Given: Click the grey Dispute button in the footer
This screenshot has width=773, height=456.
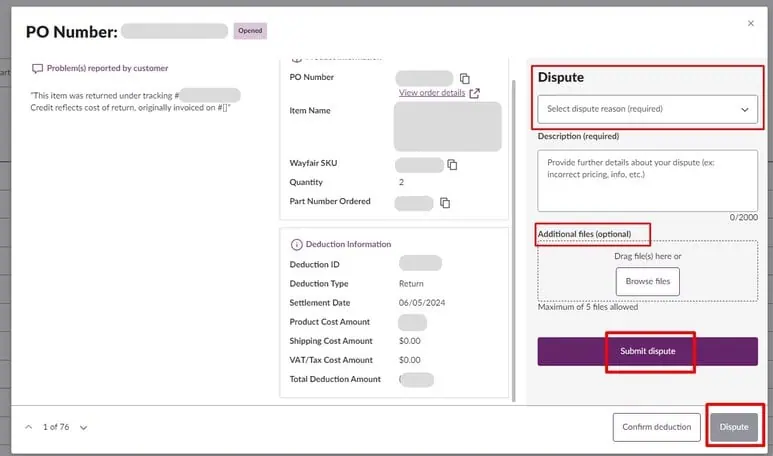Looking at the screenshot, I should click(x=734, y=427).
